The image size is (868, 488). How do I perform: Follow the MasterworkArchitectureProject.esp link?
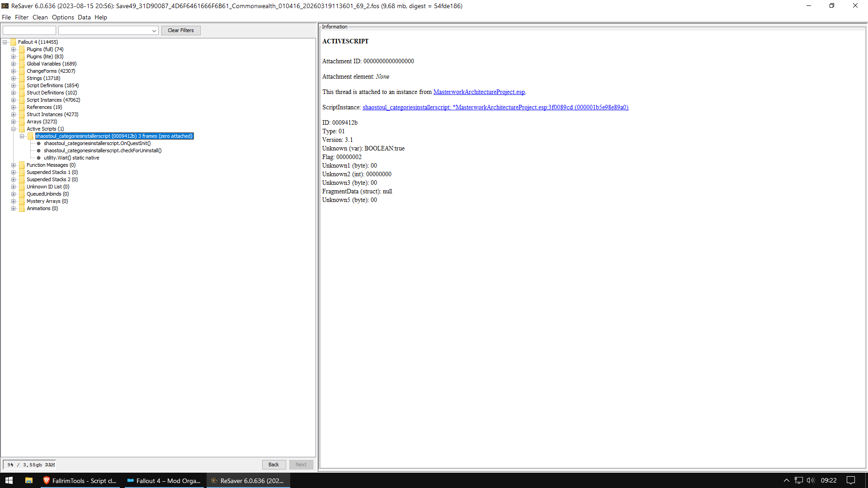479,92
